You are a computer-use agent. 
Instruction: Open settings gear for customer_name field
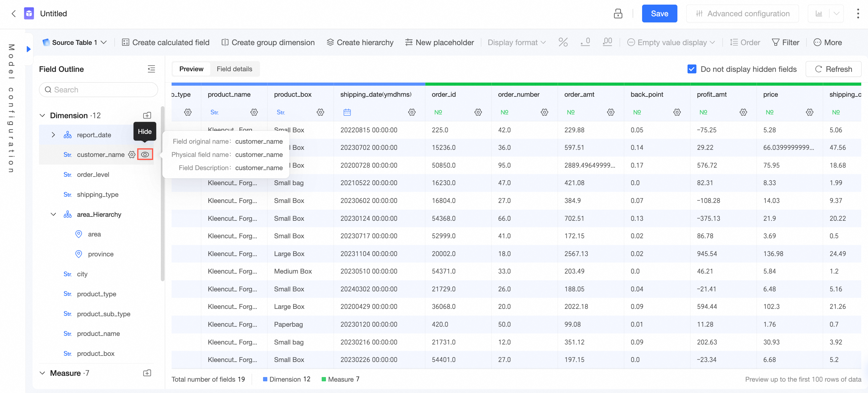point(132,154)
